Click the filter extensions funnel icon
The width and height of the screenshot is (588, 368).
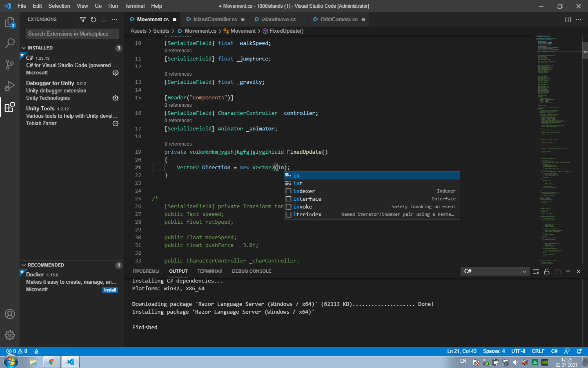(x=83, y=20)
